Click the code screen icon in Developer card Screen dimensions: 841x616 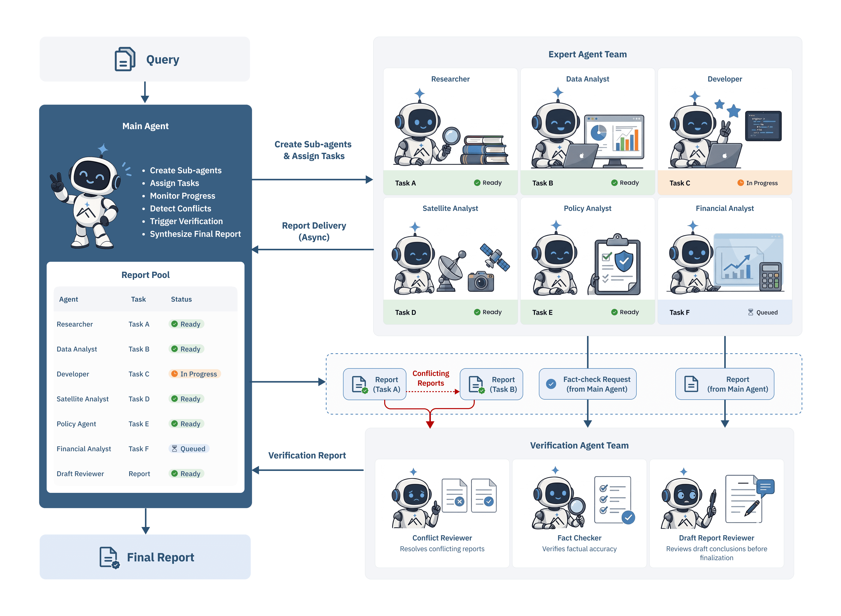[763, 126]
